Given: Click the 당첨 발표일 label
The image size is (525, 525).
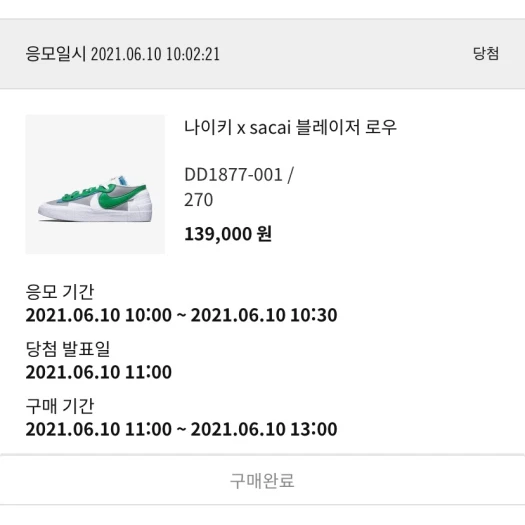Looking at the screenshot, I should point(68,349).
